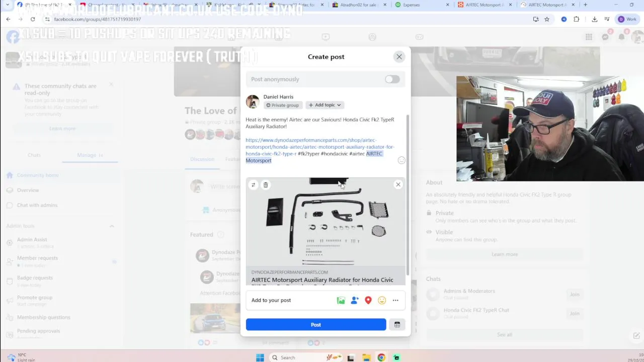Click the dynodazeperformanceparts.com URL in the post text
644x362 pixels.
(320, 147)
